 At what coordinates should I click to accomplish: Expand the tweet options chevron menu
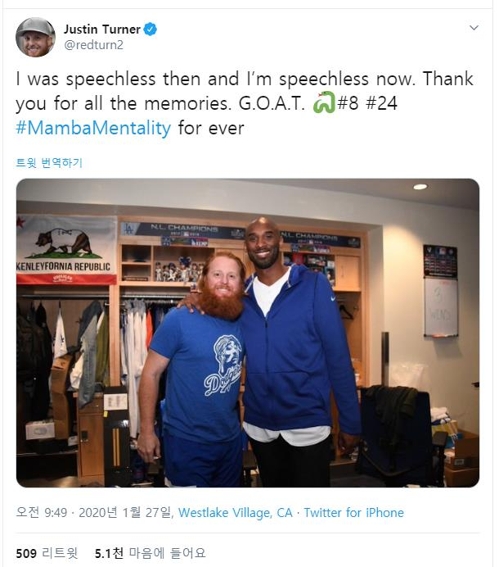[474, 28]
